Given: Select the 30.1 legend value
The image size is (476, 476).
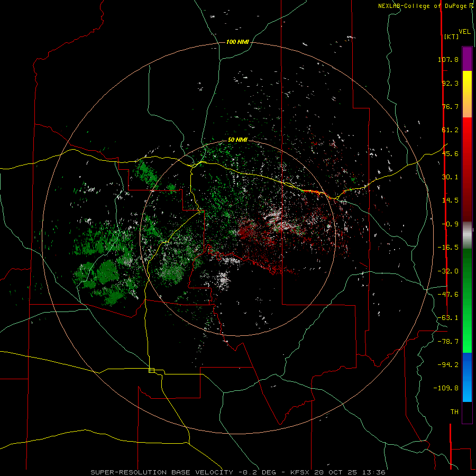Looking at the screenshot, I should (450, 177).
